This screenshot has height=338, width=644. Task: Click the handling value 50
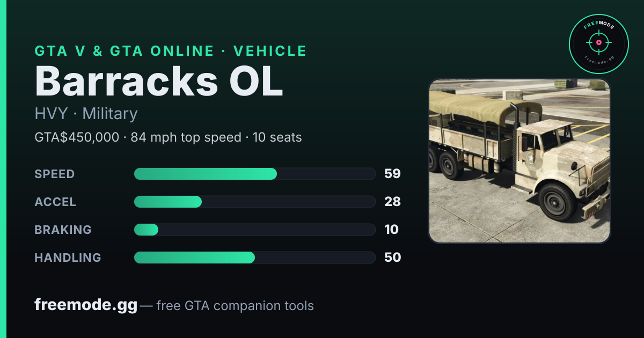(392, 258)
